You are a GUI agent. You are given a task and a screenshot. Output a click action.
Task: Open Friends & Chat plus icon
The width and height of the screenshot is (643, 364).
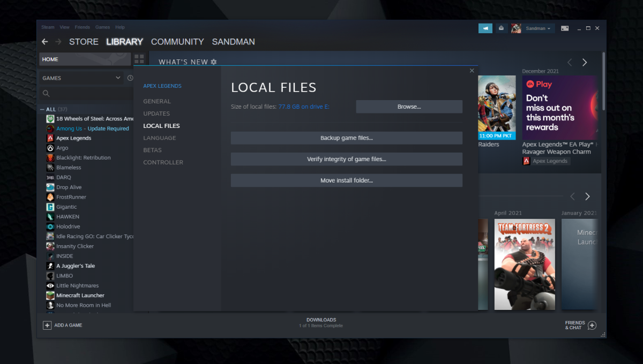(x=592, y=325)
